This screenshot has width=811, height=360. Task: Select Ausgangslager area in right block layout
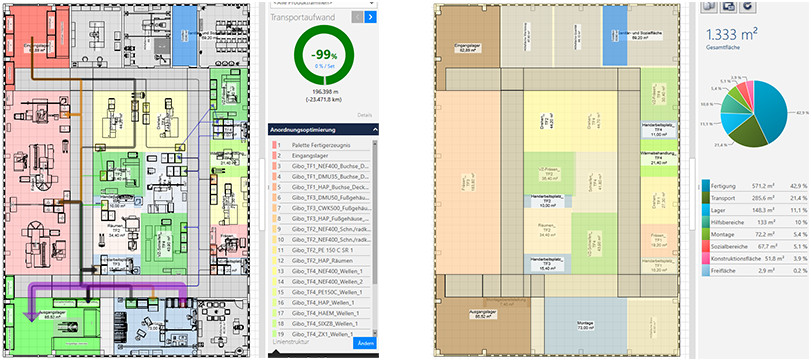[x=483, y=327]
